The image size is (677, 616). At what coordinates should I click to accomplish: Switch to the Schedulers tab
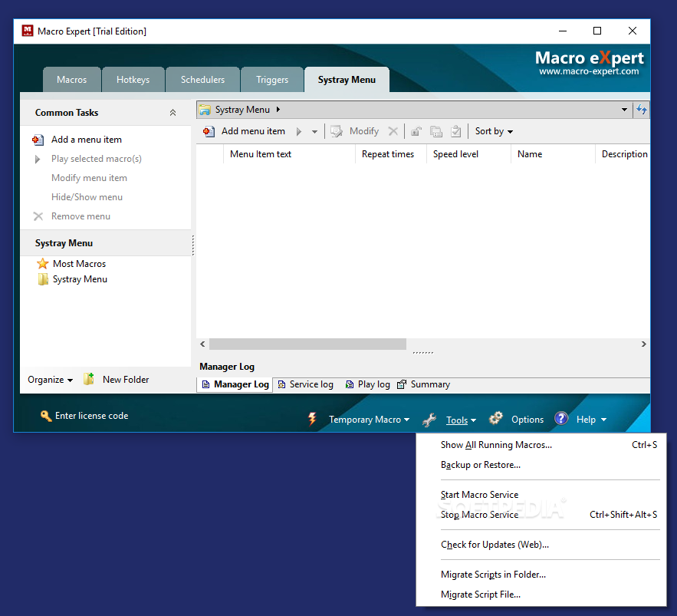coord(202,80)
